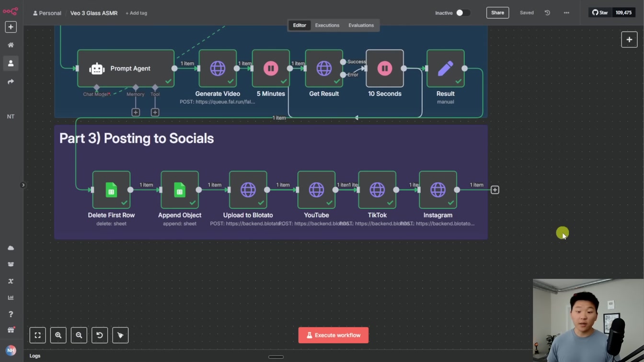Open the three-dot workflow options menu
The image size is (644, 362).
click(x=566, y=13)
